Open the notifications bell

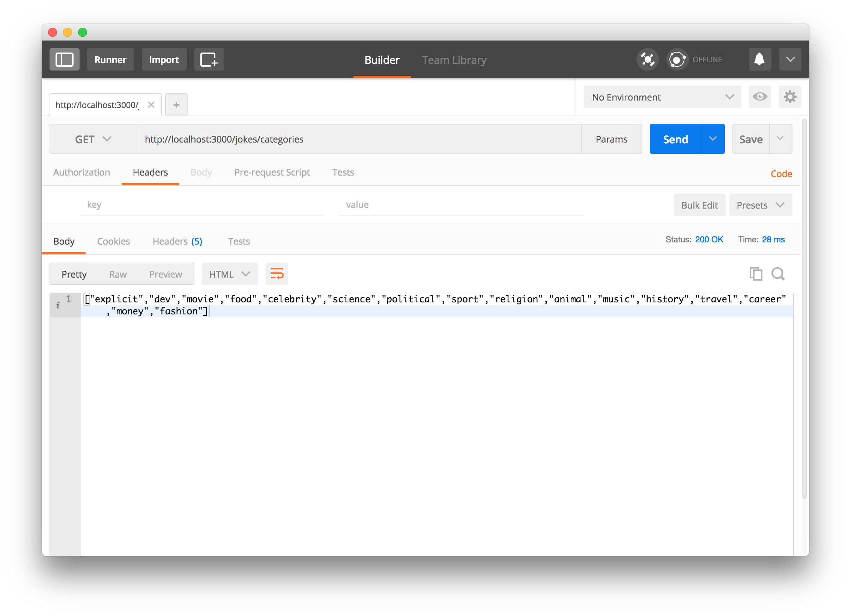tap(759, 60)
